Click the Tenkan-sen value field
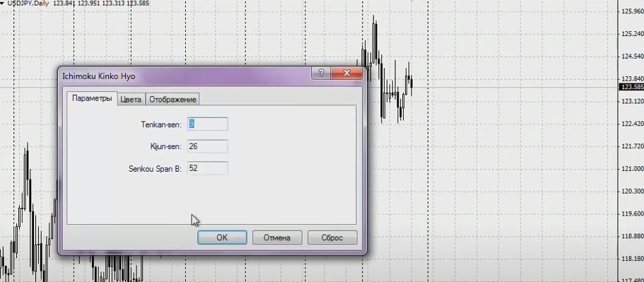Screen dimensions: 644x282 (x=207, y=124)
